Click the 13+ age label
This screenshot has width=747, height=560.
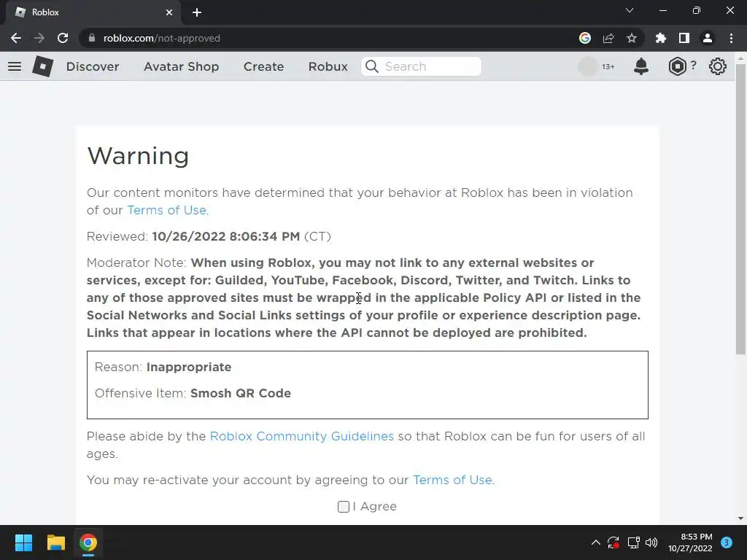[x=608, y=67]
